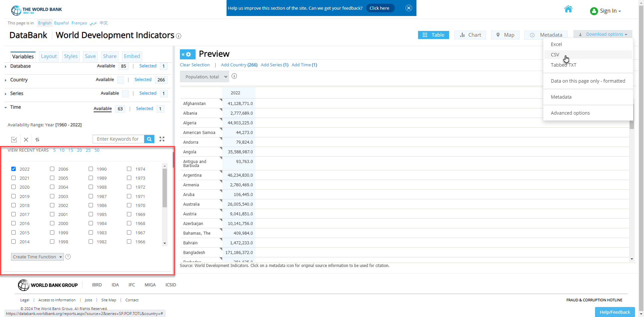This screenshot has width=644, height=317.
Task: Open the Layout tab
Action: (49, 56)
